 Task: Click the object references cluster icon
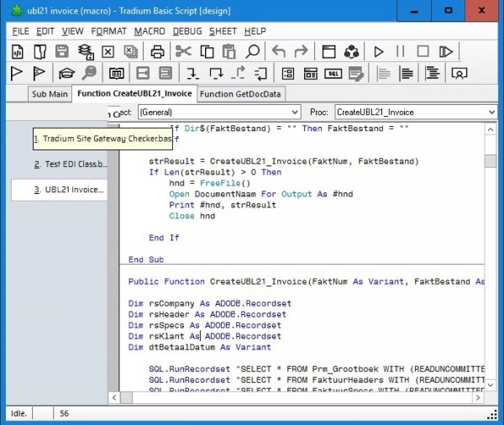tap(352, 52)
